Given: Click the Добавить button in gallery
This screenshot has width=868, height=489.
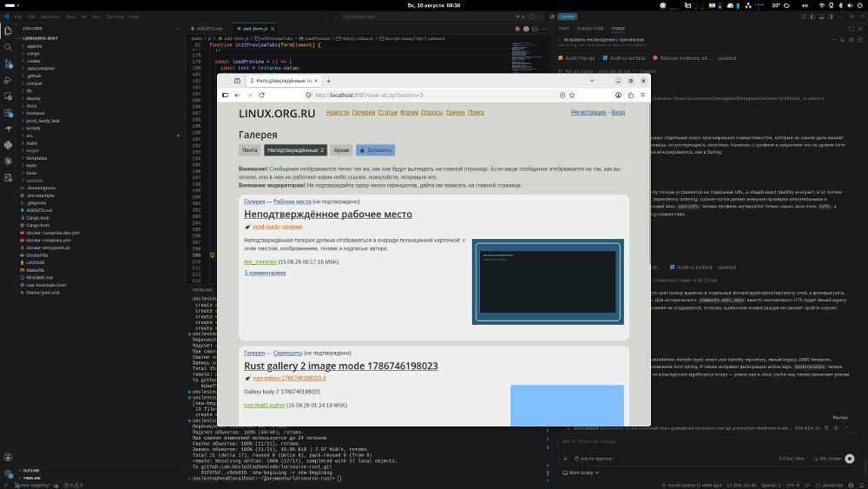Looking at the screenshot, I should (375, 150).
